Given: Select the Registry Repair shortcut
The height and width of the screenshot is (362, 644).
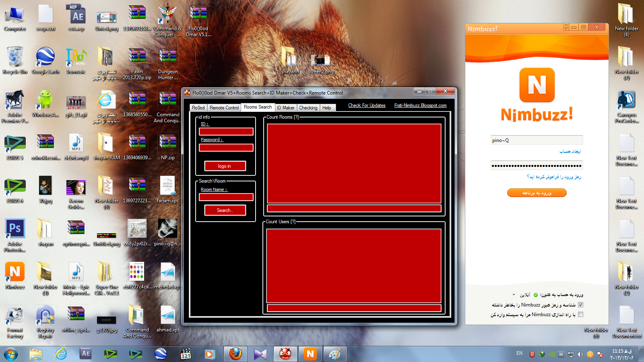Looking at the screenshot, I should pyautogui.click(x=45, y=322).
